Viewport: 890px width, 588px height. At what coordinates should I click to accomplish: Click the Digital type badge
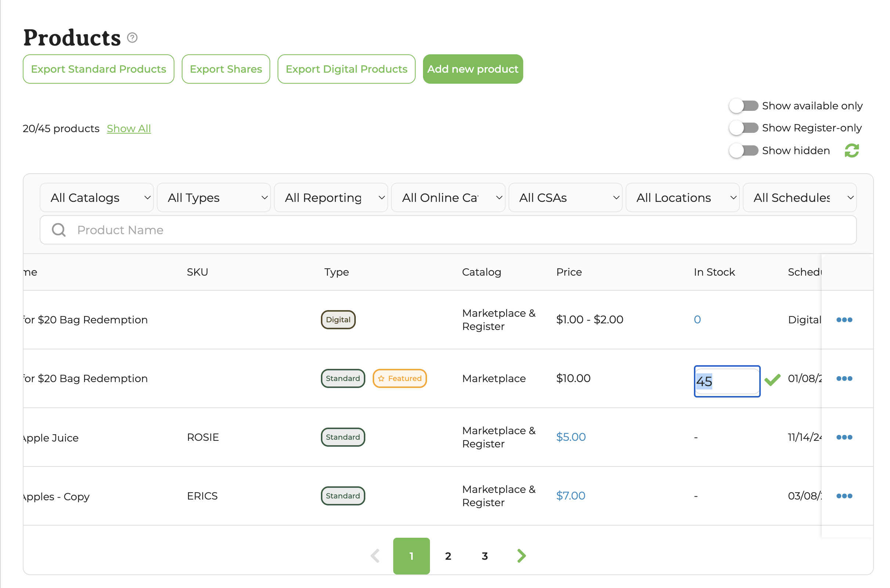[338, 319]
